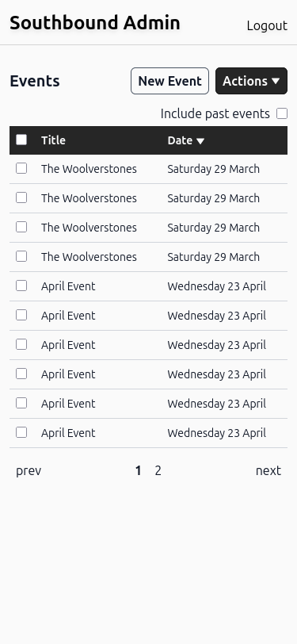Check the first The Woolverstones row checkbox
The width and height of the screenshot is (297, 644).
[x=21, y=168]
